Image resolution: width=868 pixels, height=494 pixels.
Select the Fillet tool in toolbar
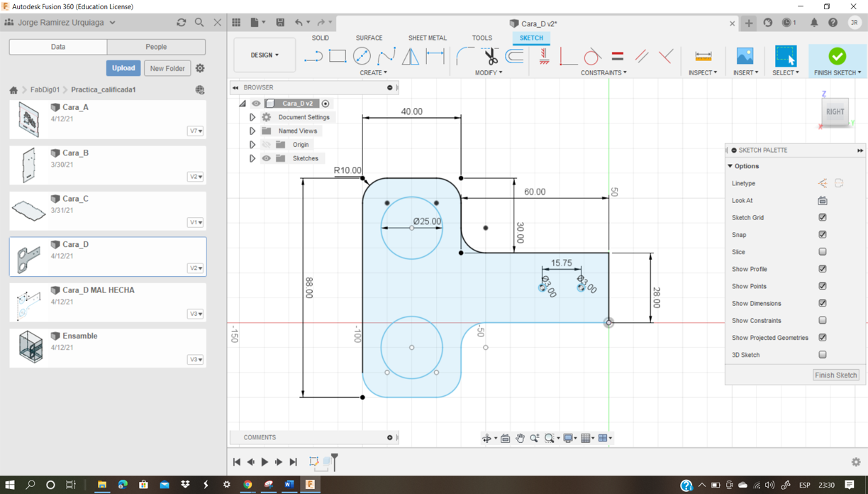tap(464, 56)
